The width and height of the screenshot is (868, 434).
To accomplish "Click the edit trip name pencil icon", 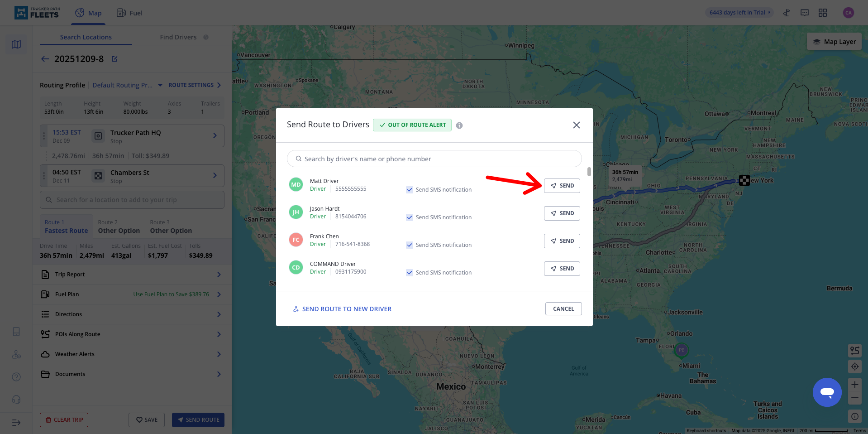I will (x=114, y=59).
